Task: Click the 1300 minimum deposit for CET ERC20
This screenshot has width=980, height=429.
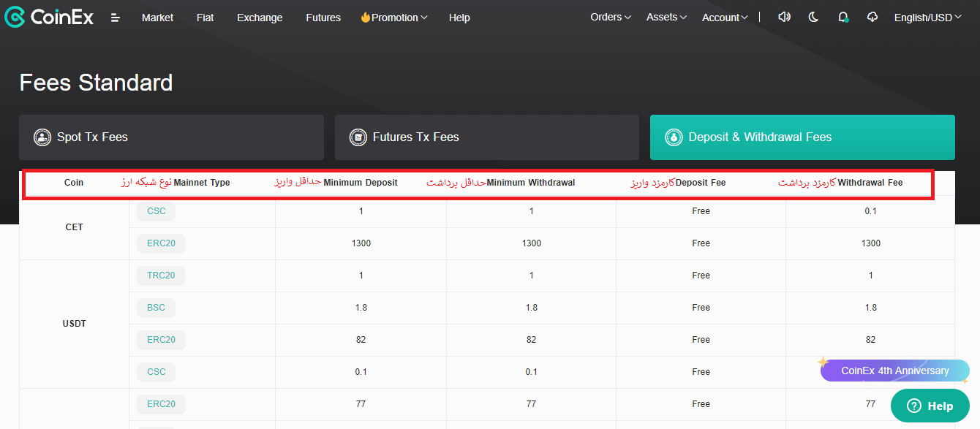Action: pyautogui.click(x=361, y=243)
